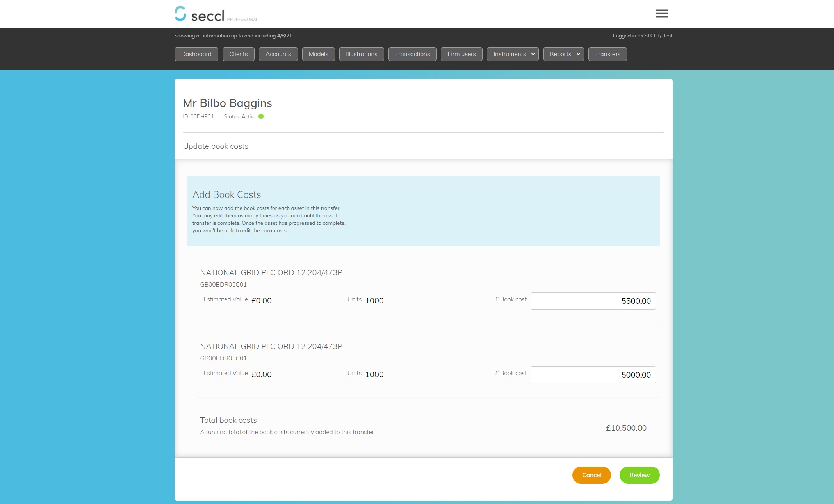Click the Cancel button
834x504 pixels.
click(x=592, y=475)
